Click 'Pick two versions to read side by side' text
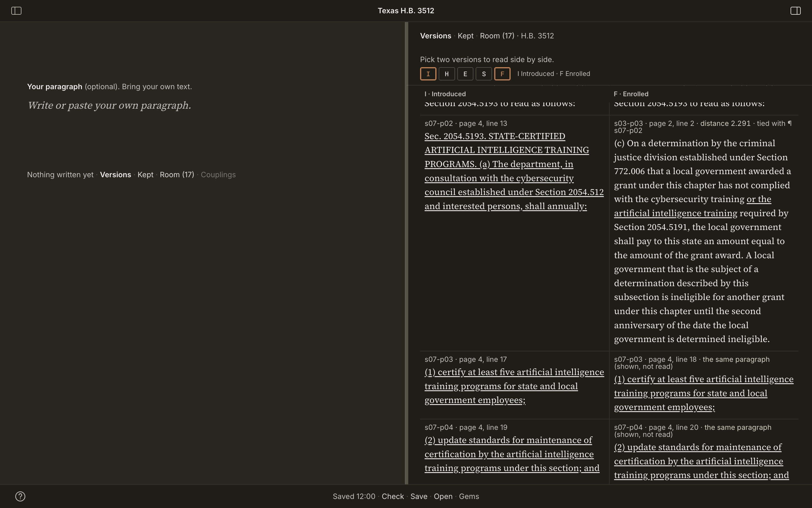The image size is (812, 508). click(487, 60)
